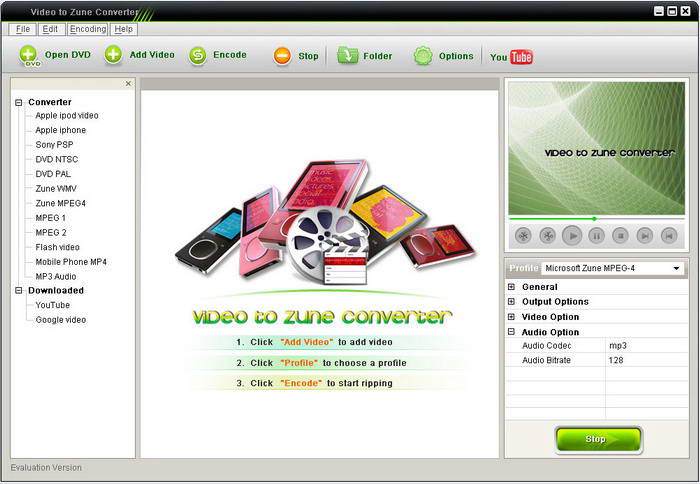Click the Add Video toolbar label

(x=152, y=55)
